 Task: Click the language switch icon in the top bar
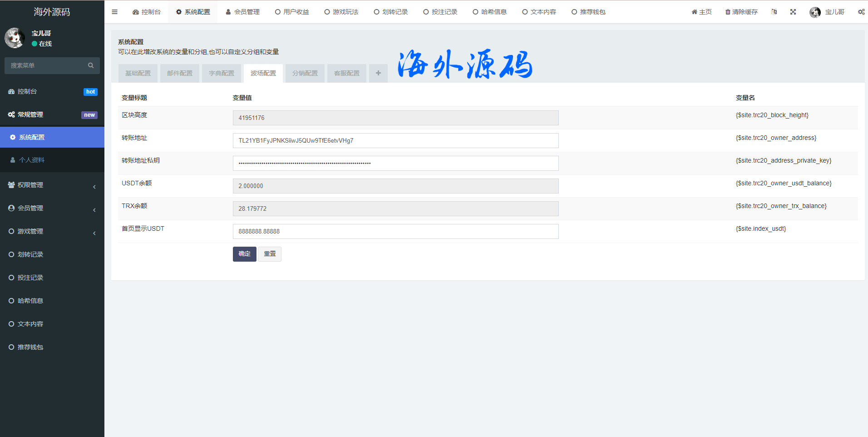point(774,12)
